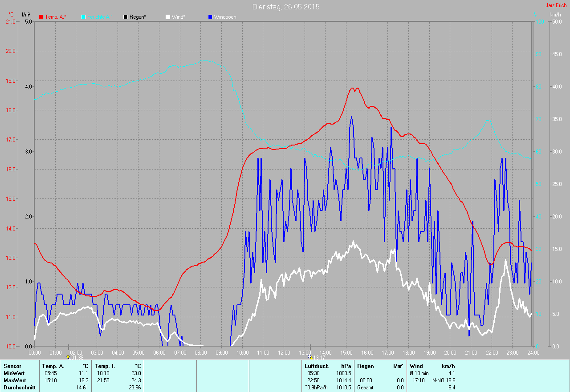Click the 13:17 marker icon below time axis
Screen dimensions: 570x392
[310, 357]
